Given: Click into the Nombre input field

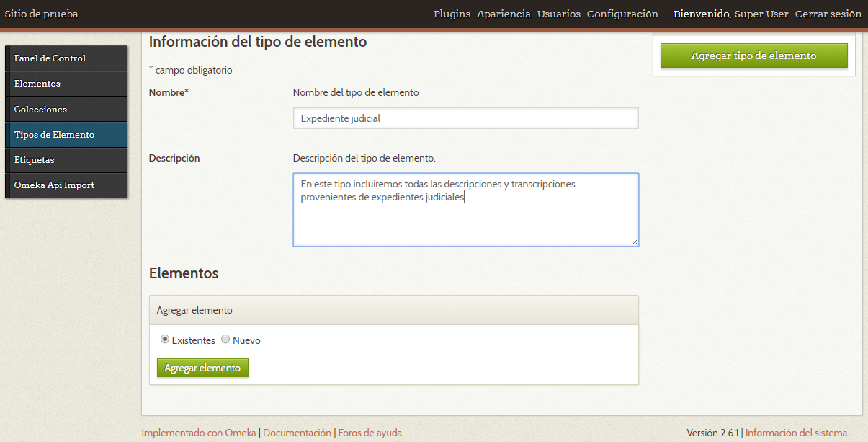Looking at the screenshot, I should [x=465, y=118].
